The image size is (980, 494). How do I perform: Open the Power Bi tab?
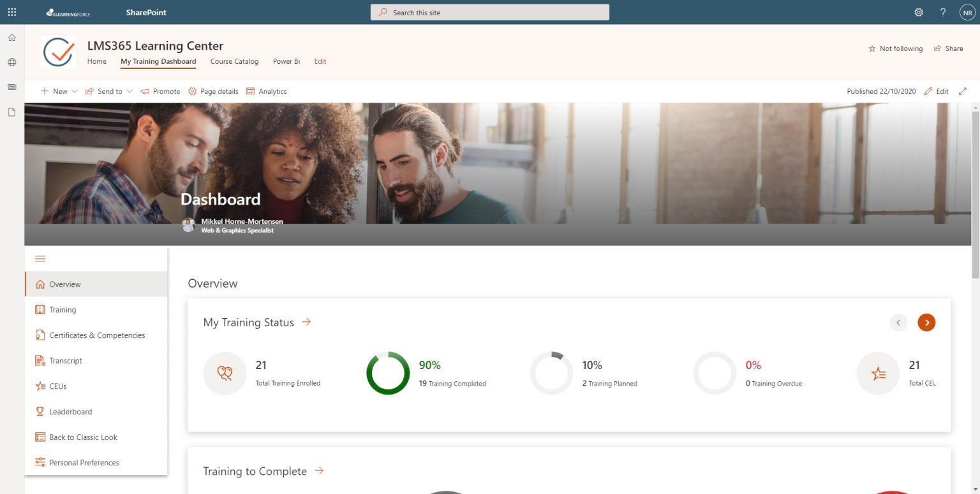tap(286, 61)
